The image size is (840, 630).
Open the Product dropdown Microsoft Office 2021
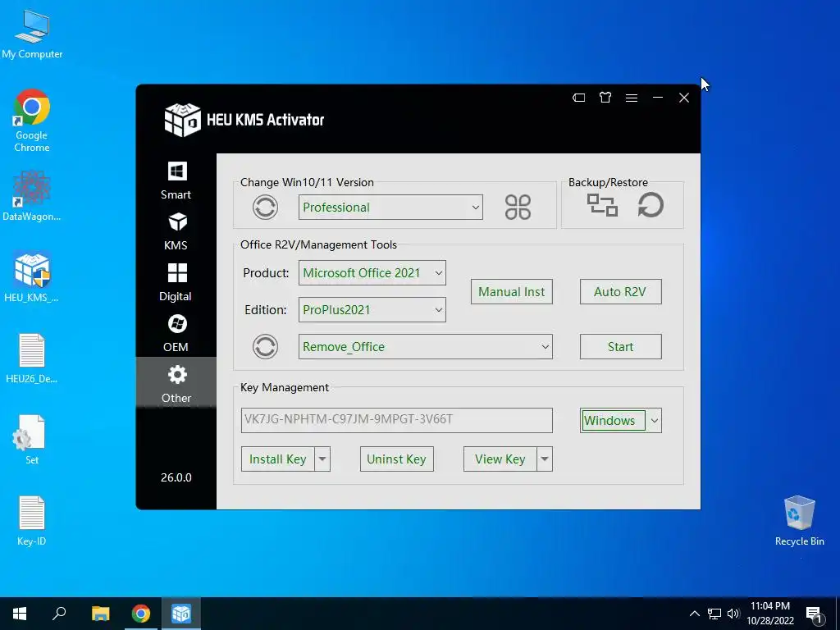pos(372,272)
